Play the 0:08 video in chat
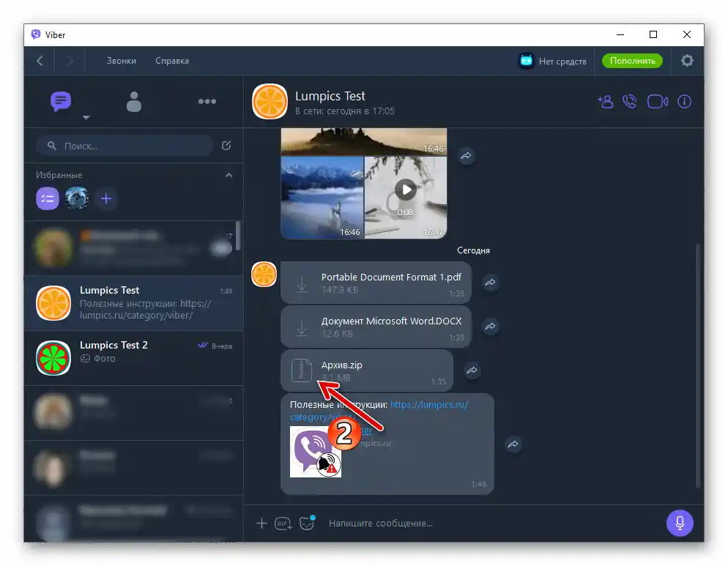The height and width of the screenshot is (566, 728). tap(405, 190)
